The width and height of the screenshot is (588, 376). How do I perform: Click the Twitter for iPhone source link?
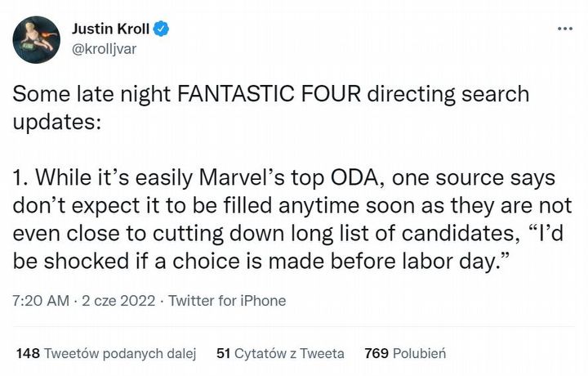(x=229, y=301)
